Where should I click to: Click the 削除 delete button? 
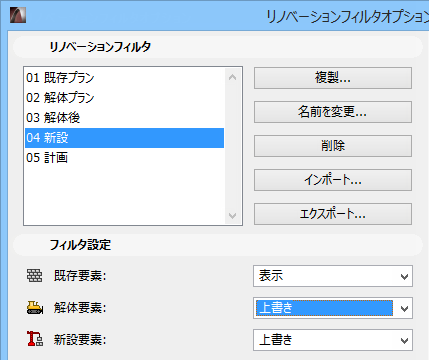point(333,146)
